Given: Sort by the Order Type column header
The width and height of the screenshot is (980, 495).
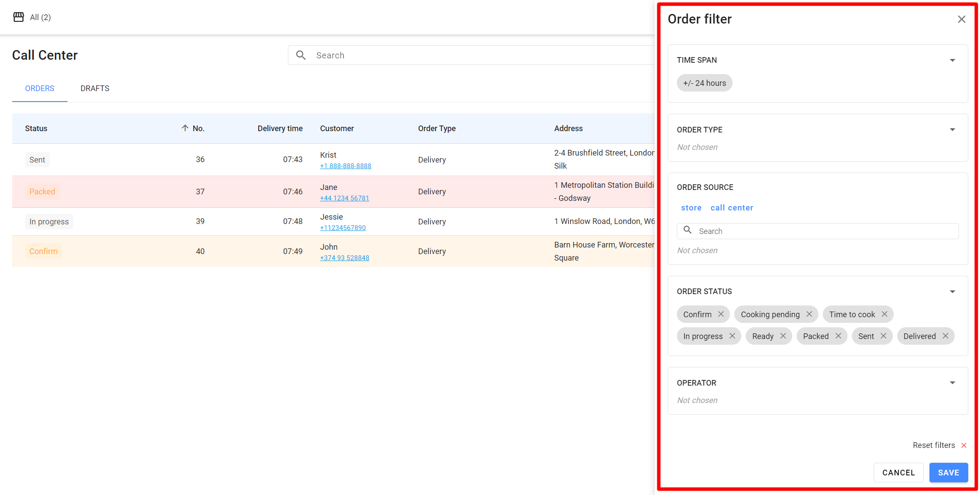Looking at the screenshot, I should coord(437,129).
